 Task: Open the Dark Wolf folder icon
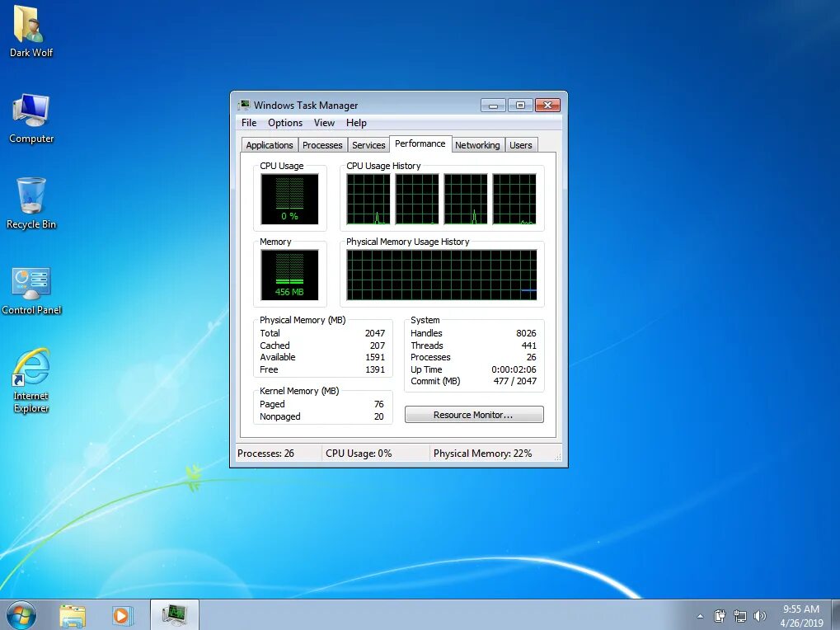(x=31, y=31)
